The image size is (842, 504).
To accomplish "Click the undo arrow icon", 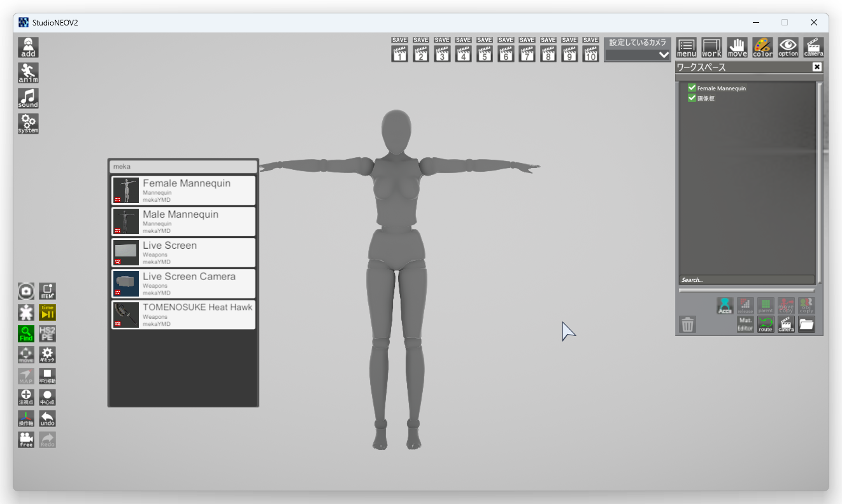I will (48, 419).
